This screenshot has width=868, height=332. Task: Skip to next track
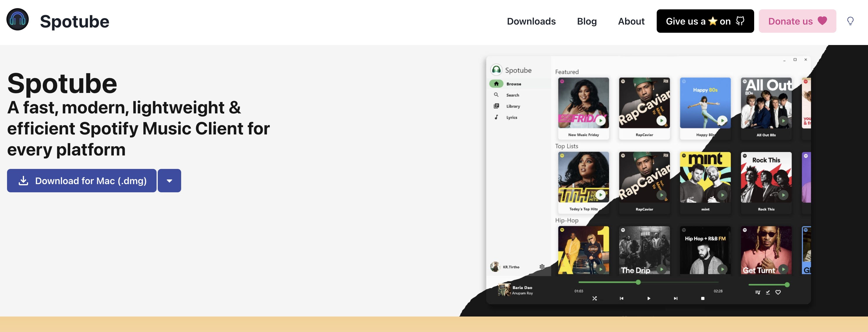click(x=676, y=298)
